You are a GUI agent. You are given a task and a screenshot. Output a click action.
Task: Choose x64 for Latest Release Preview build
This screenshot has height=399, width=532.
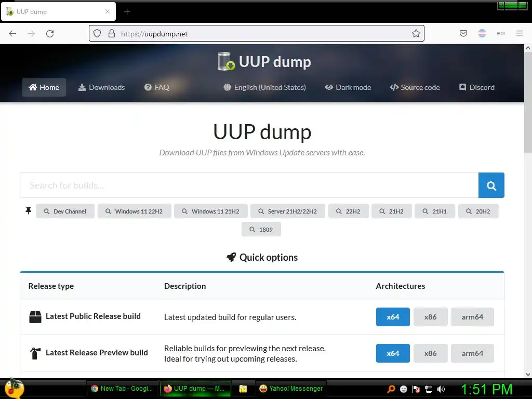tap(393, 353)
